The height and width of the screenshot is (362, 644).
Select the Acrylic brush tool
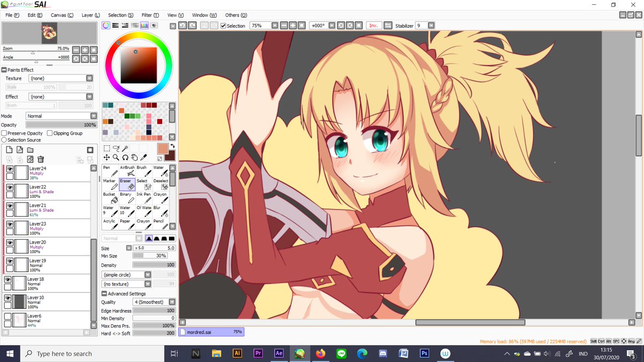[x=110, y=225]
